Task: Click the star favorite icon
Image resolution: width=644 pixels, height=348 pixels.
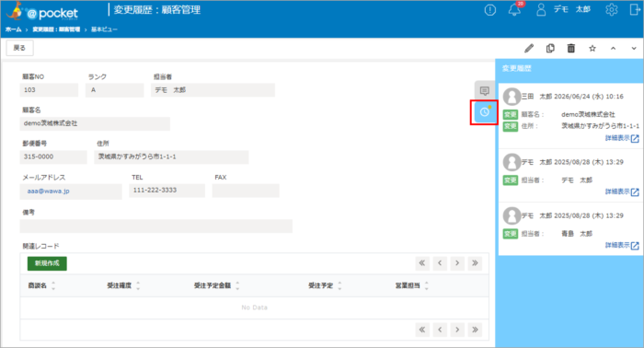Action: (592, 49)
